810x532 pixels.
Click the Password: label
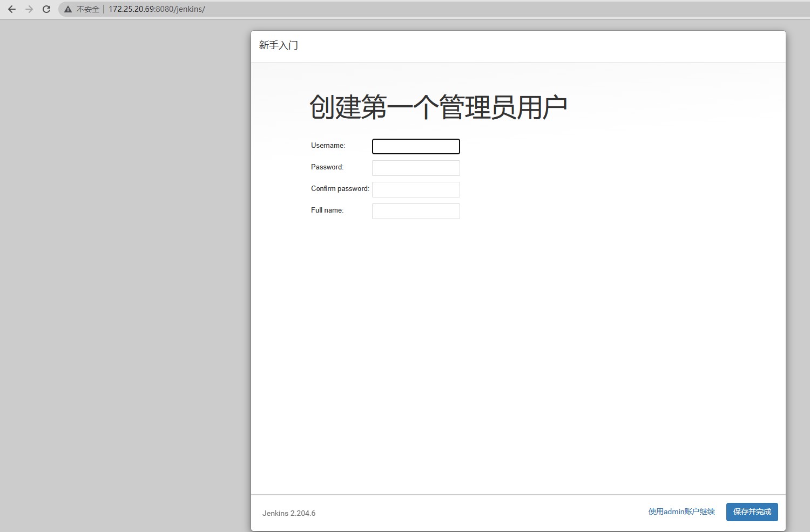coord(327,167)
